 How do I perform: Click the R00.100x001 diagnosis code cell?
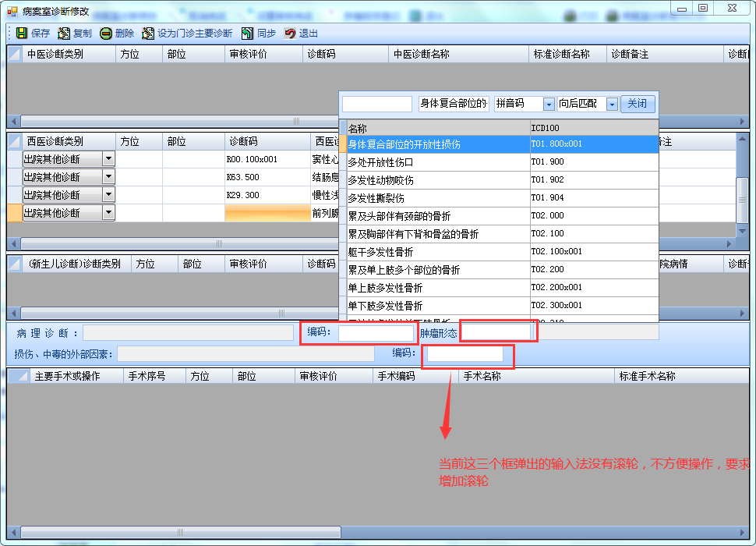267,159
